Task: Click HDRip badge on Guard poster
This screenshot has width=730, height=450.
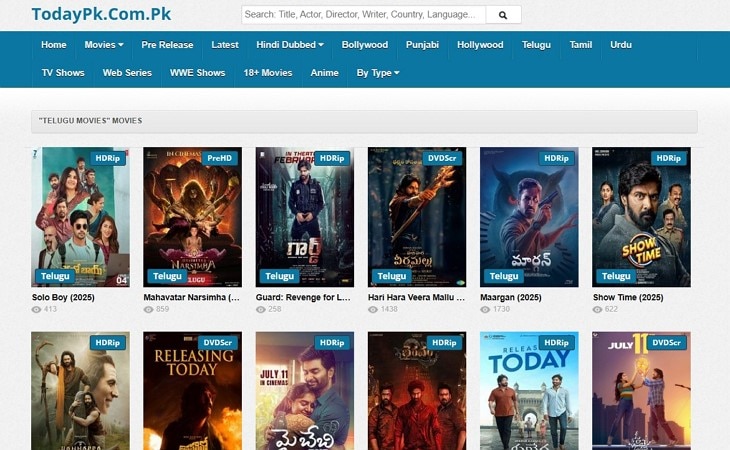Action: click(x=332, y=158)
